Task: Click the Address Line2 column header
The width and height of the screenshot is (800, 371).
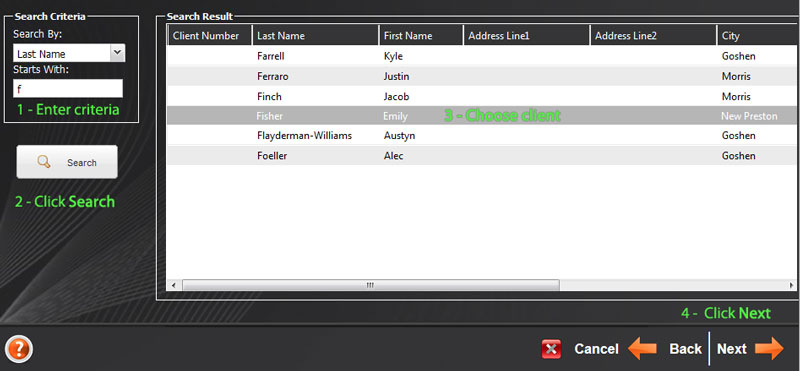Action: 653,36
